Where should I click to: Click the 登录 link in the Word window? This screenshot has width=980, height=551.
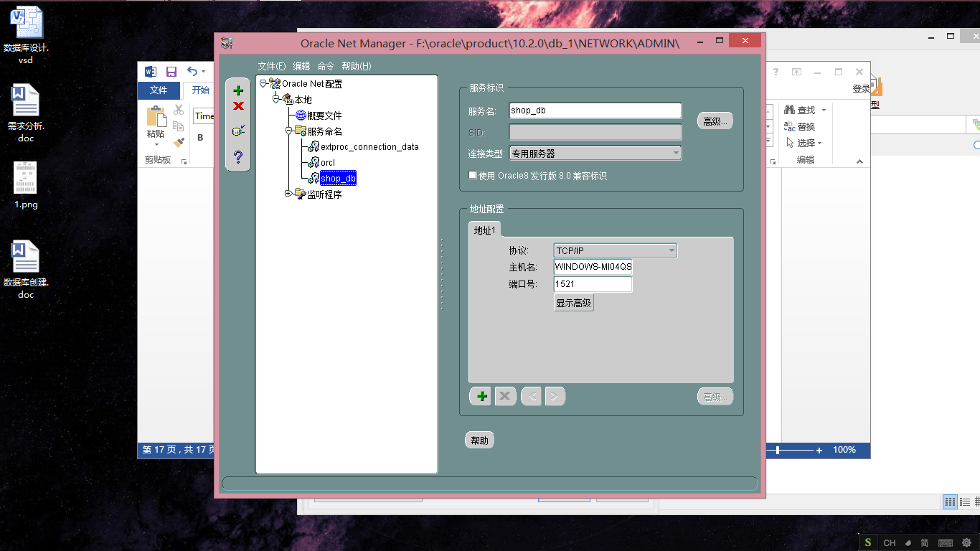tap(862, 89)
